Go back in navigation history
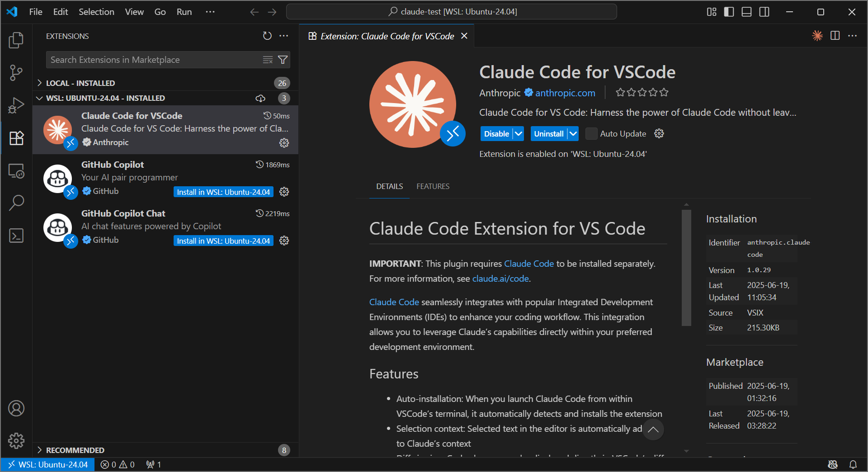Image resolution: width=868 pixels, height=472 pixels. coord(255,12)
